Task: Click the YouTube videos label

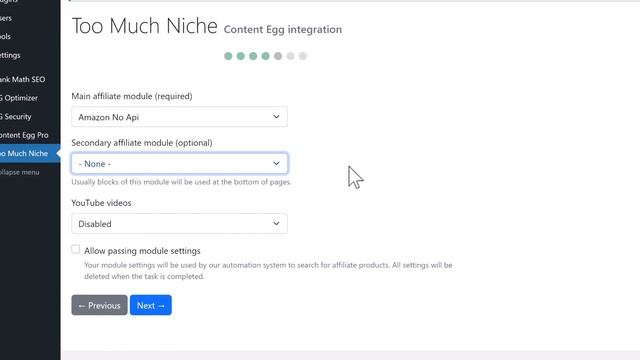Action: pos(101,203)
